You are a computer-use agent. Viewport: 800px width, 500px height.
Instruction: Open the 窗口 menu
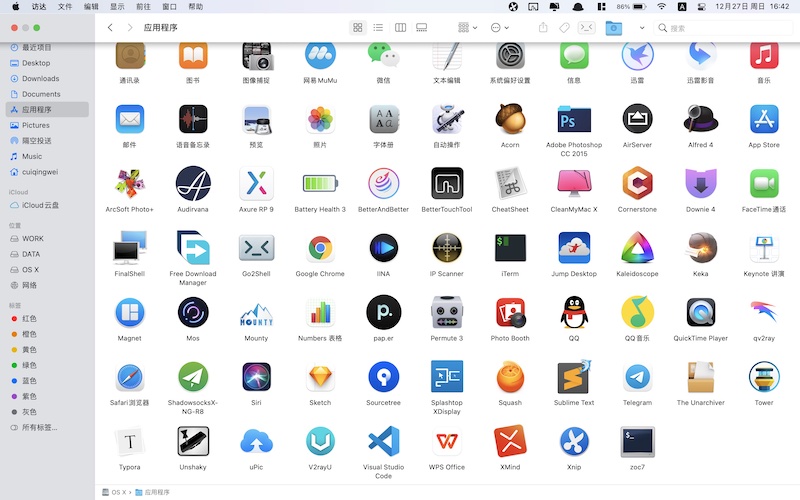[x=169, y=7]
